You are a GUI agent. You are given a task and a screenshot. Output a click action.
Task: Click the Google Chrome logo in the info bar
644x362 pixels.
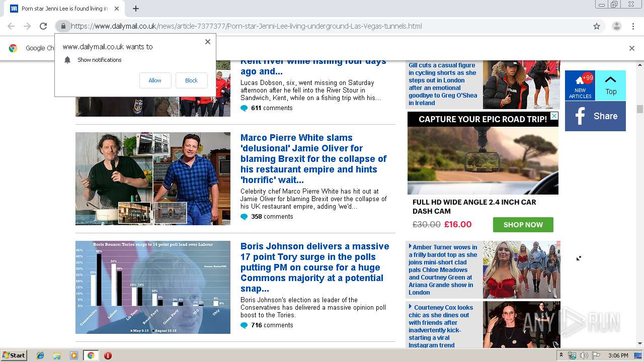coord(13,48)
